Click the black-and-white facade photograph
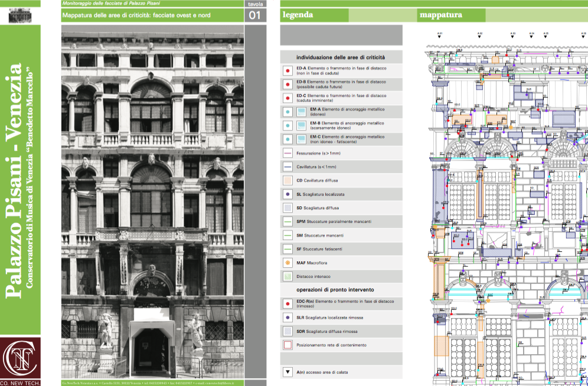The image size is (588, 386). [153, 202]
